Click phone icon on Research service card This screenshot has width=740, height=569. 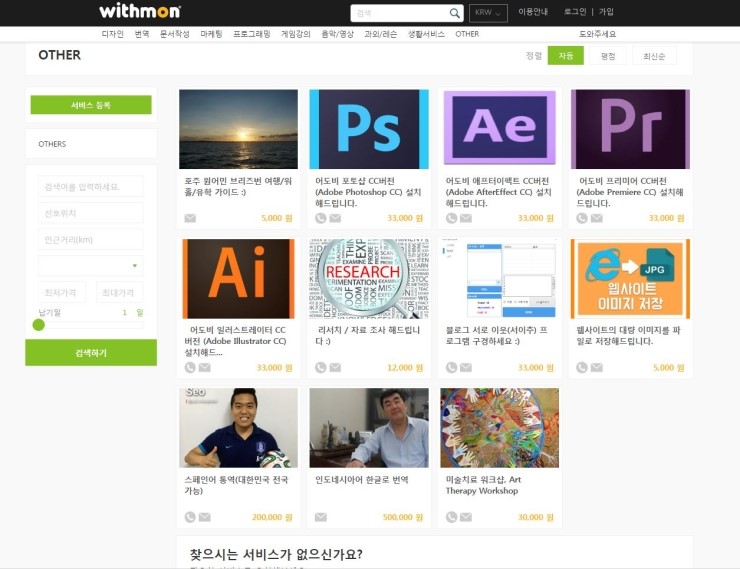point(321,368)
